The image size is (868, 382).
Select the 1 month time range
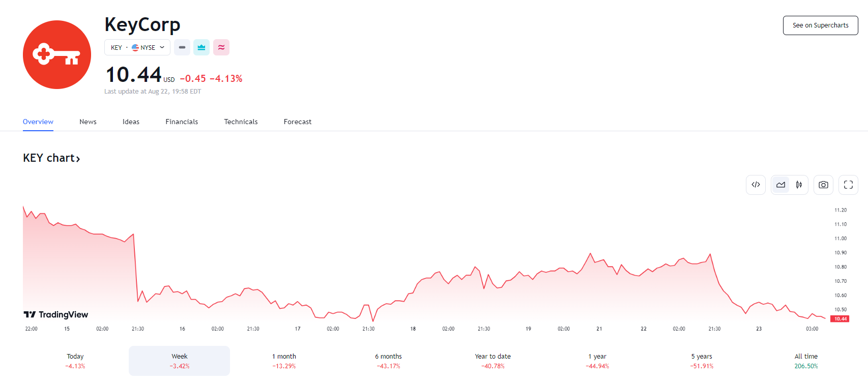click(284, 361)
